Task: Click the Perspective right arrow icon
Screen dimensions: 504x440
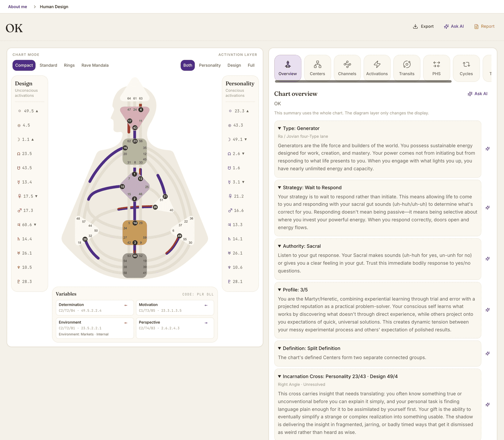Action: [206, 323]
